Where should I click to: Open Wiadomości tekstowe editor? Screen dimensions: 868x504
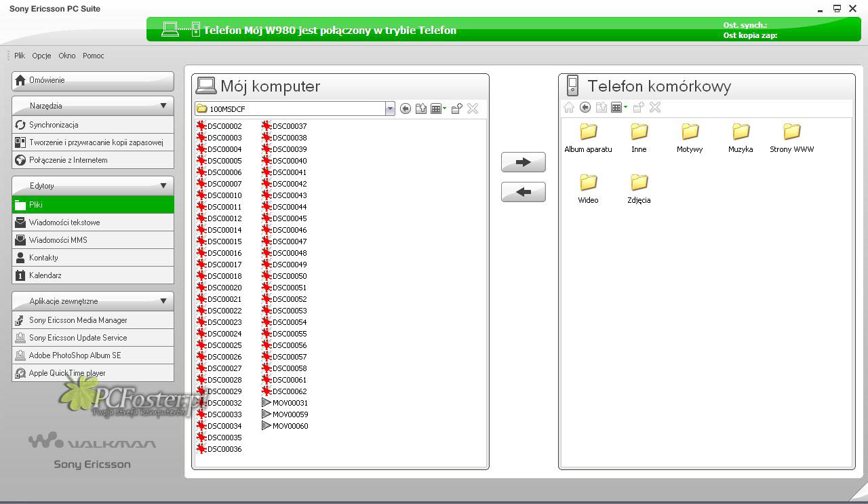coord(93,222)
